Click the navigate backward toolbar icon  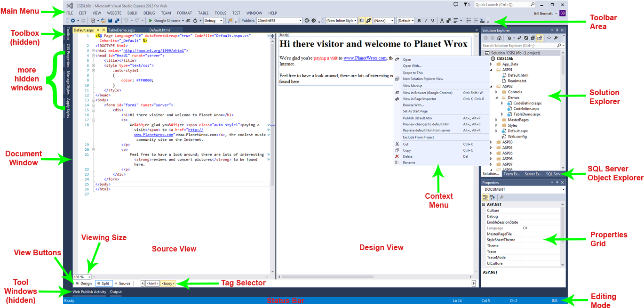pos(73,21)
